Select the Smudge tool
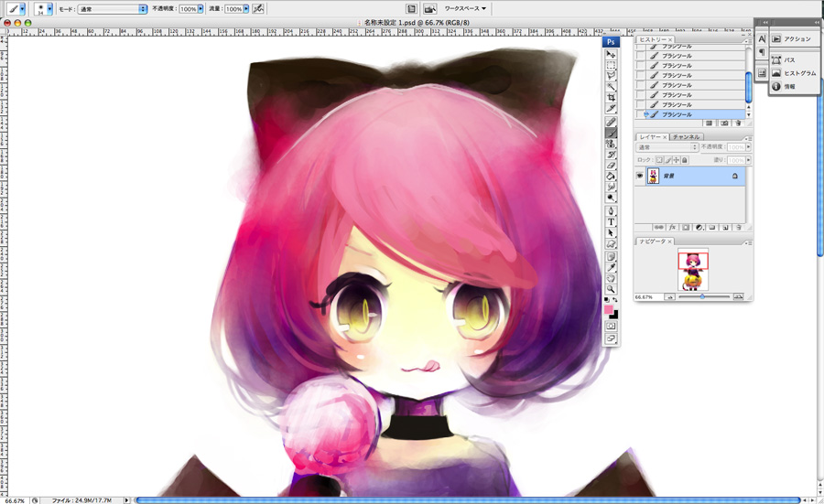This screenshot has width=824, height=504. pos(611,187)
